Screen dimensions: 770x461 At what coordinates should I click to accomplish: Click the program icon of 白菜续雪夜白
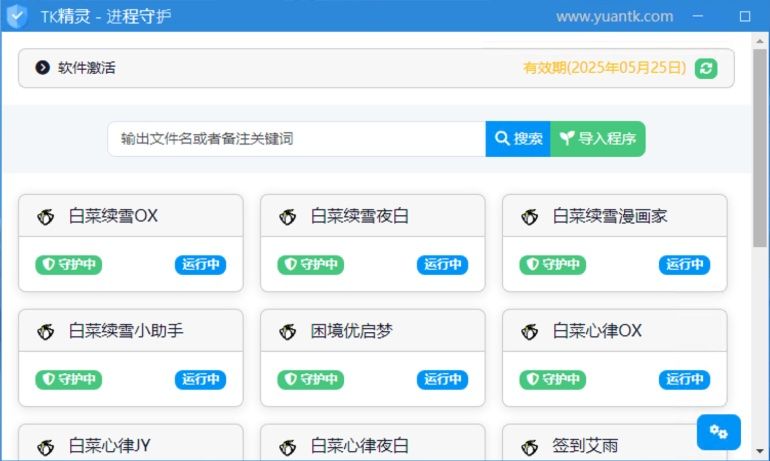288,217
